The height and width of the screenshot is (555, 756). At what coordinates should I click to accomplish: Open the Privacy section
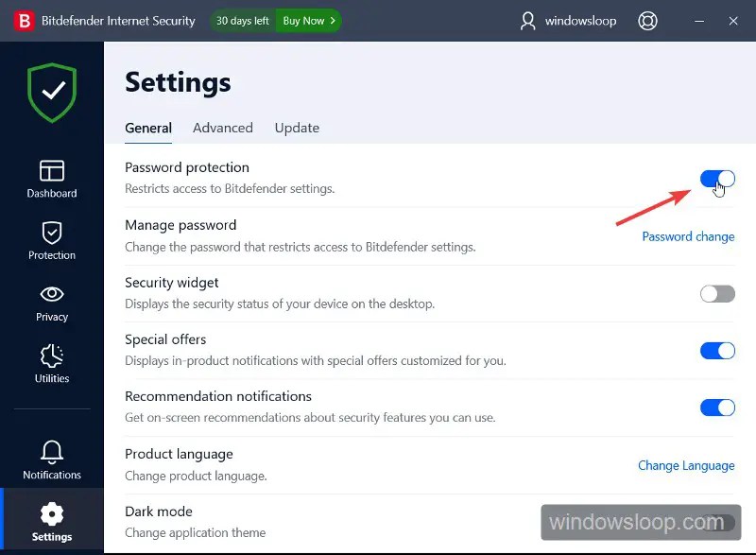51,303
